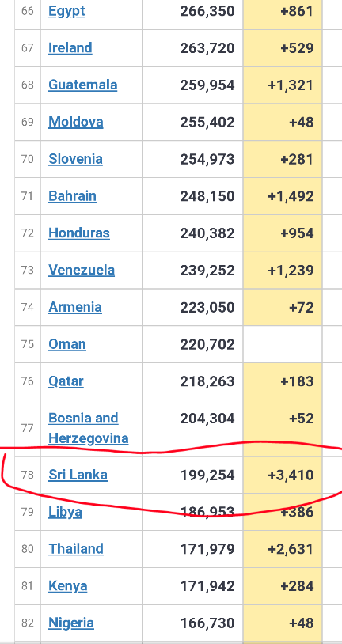Click the Libya country link

[65, 512]
